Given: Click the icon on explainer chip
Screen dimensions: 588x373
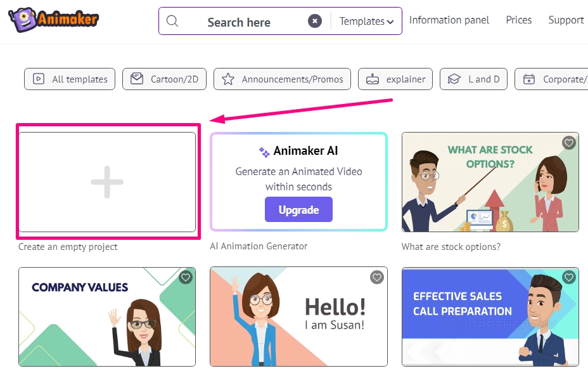Looking at the screenshot, I should pyautogui.click(x=373, y=79).
